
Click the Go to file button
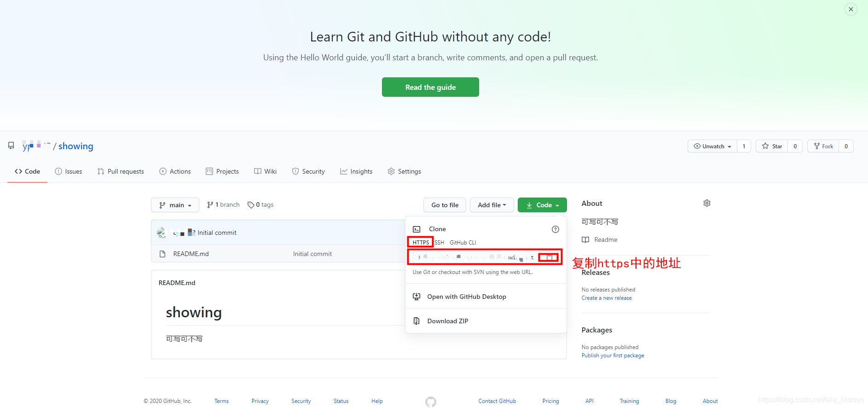(445, 205)
